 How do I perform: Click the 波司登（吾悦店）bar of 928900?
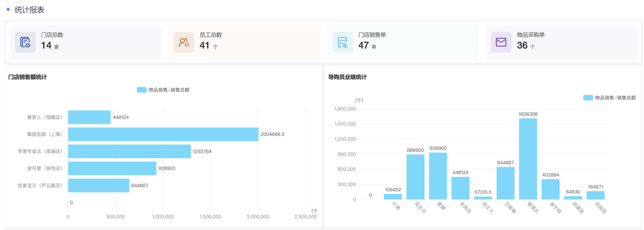tap(112, 168)
